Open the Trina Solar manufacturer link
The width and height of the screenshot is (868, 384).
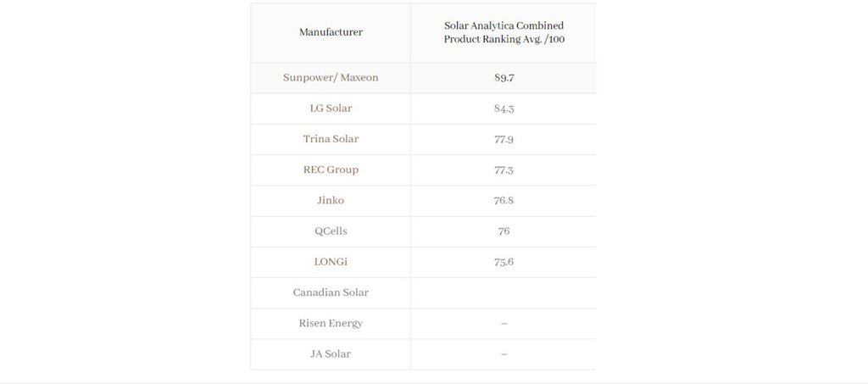(x=331, y=139)
